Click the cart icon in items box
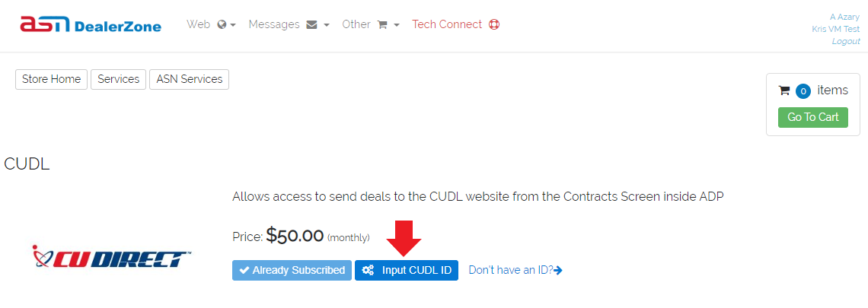 [783, 90]
